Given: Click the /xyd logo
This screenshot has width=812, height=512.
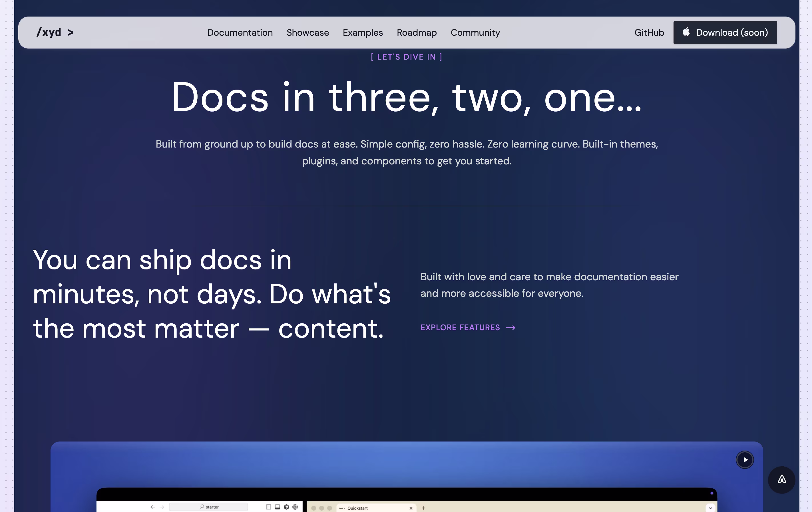Looking at the screenshot, I should click(x=55, y=32).
